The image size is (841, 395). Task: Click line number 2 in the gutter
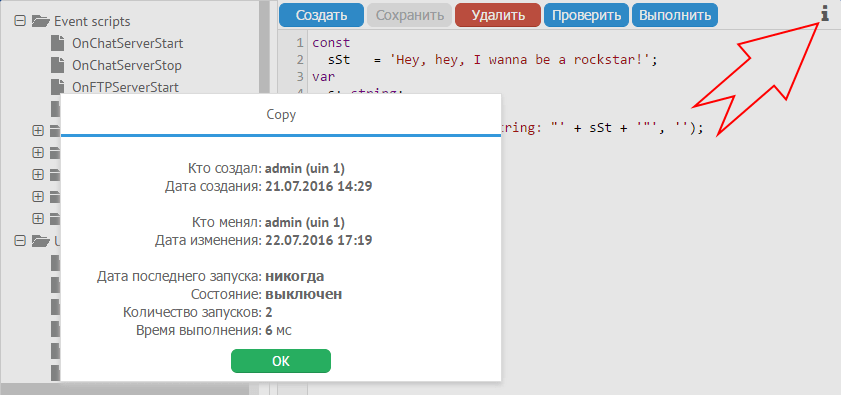299,60
